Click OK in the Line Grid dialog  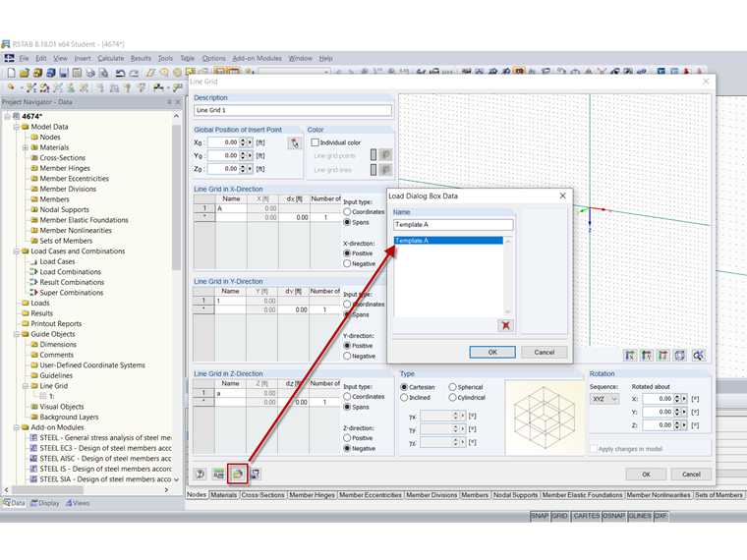tap(646, 475)
